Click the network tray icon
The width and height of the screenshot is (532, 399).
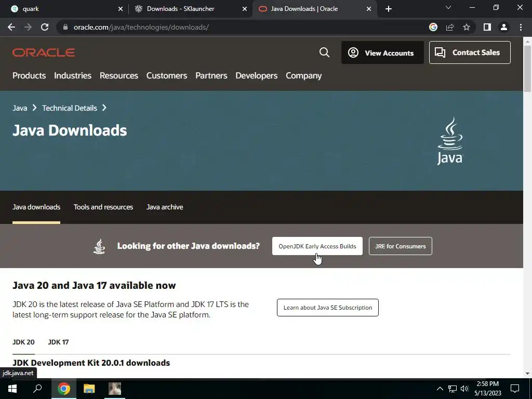coord(453,389)
